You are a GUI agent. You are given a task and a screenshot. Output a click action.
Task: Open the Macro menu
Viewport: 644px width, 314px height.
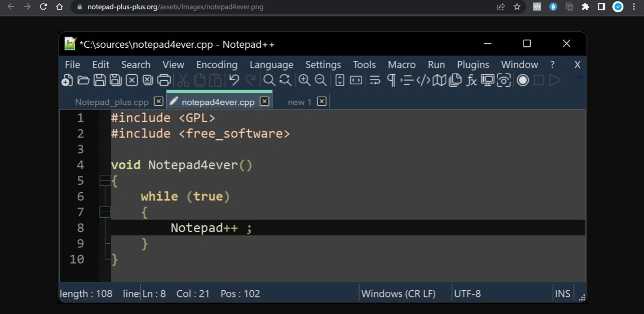coord(402,65)
